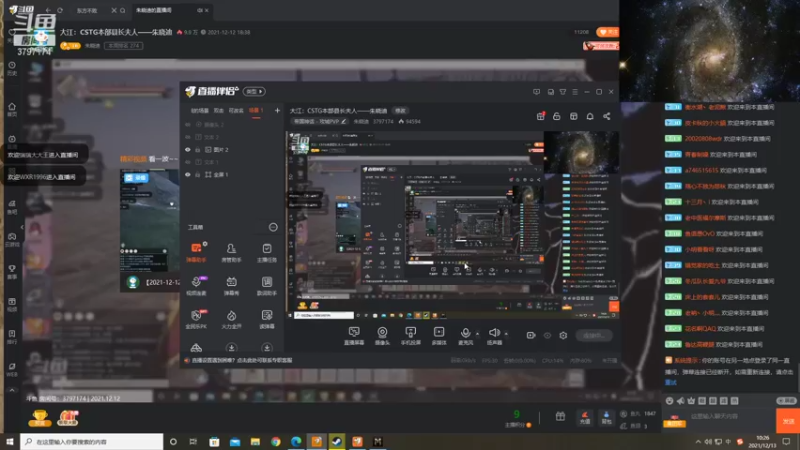Click the orange send button in chat
800x450 pixels.
[788, 421]
